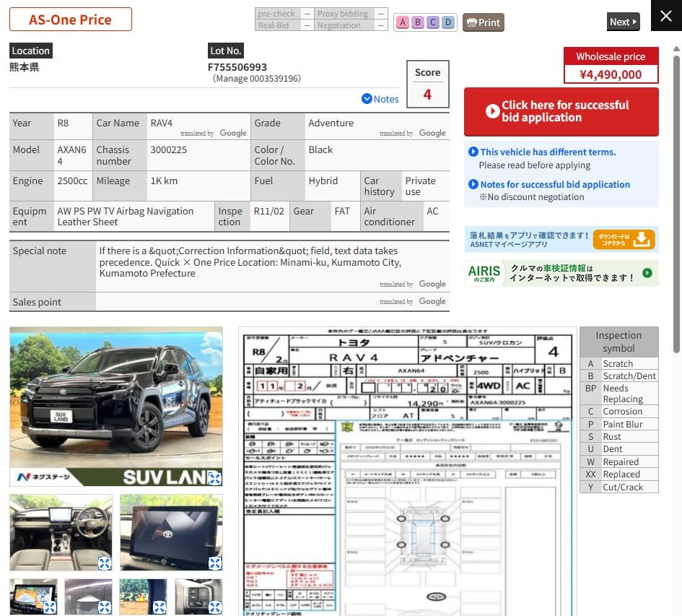The width and height of the screenshot is (682, 616).
Task: Close the vehicle detail window with the X
Action: coord(666,16)
